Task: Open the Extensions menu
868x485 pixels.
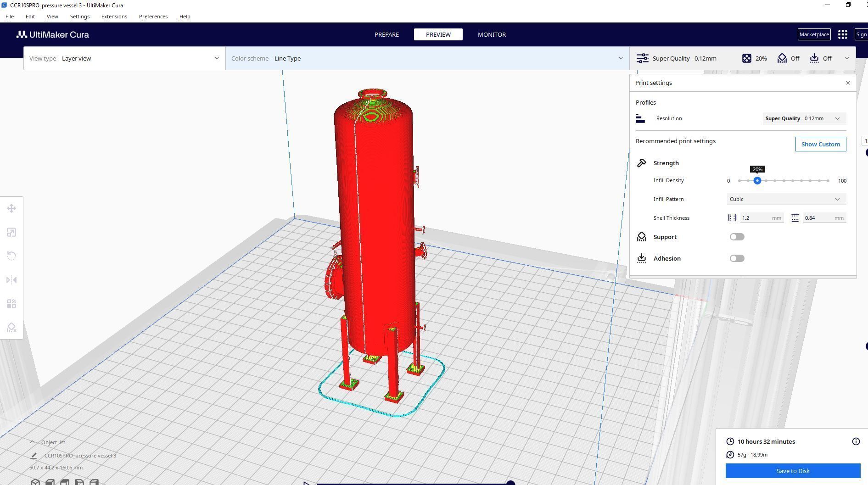Action: pyautogui.click(x=114, y=17)
